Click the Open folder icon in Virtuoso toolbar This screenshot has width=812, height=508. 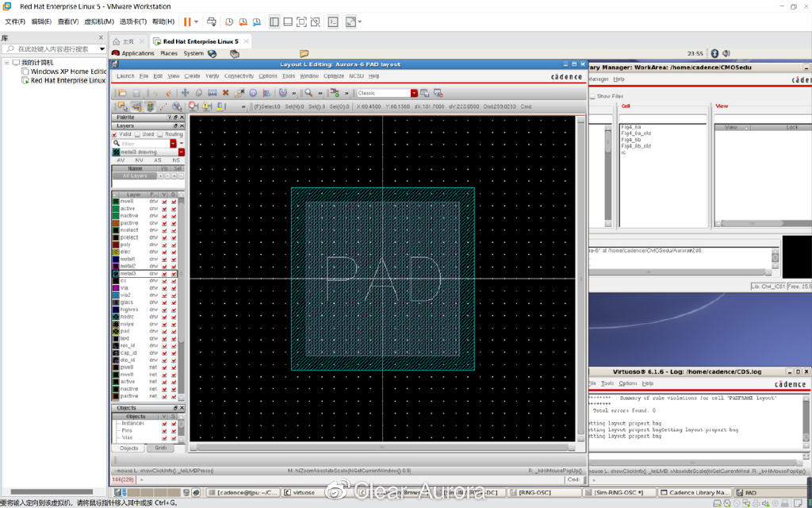point(122,93)
